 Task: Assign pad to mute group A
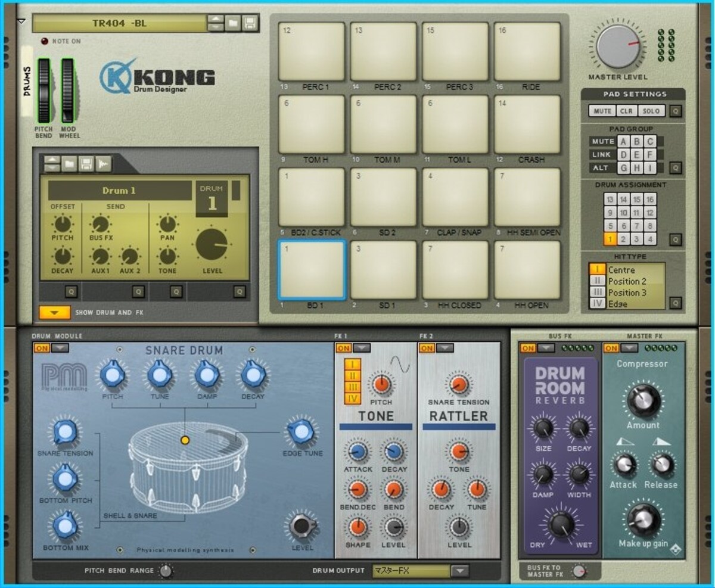tap(623, 142)
